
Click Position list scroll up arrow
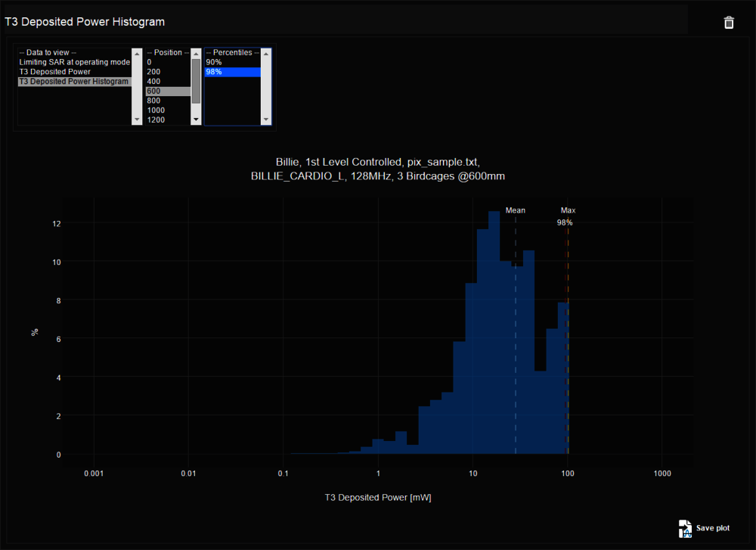(197, 53)
